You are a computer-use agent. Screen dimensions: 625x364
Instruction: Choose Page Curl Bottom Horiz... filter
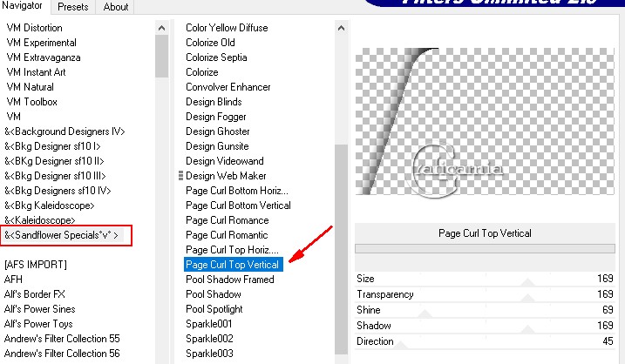[237, 191]
